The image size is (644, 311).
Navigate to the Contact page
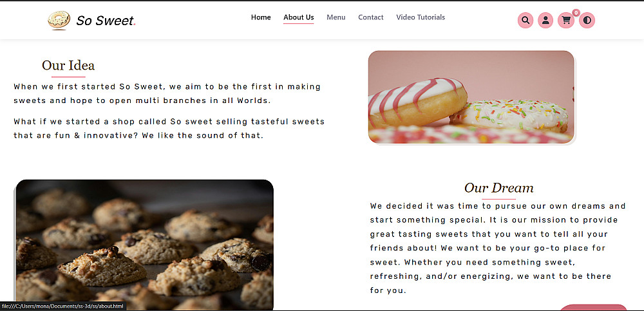pyautogui.click(x=371, y=17)
